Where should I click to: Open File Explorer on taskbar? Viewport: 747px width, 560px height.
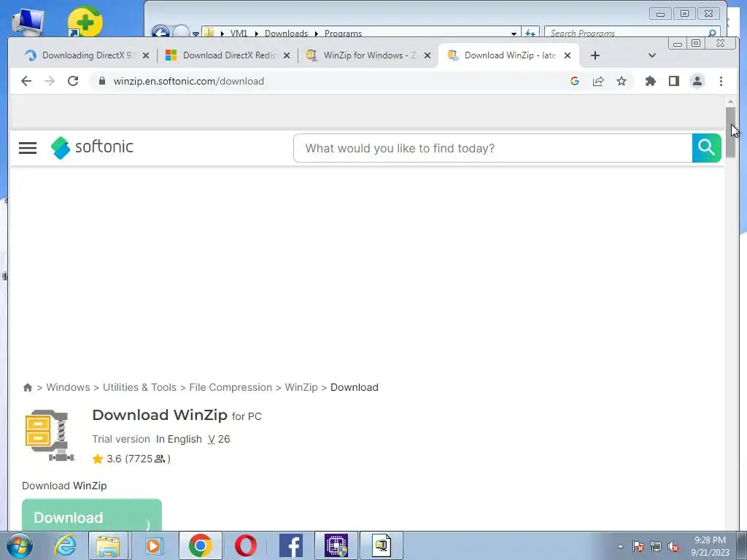pyautogui.click(x=108, y=545)
